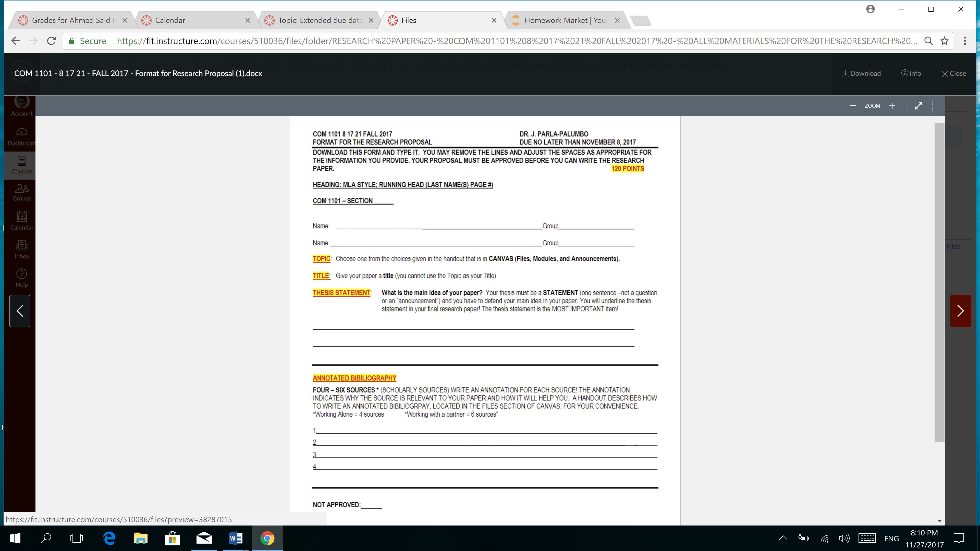View secure site information padlock

(x=71, y=41)
